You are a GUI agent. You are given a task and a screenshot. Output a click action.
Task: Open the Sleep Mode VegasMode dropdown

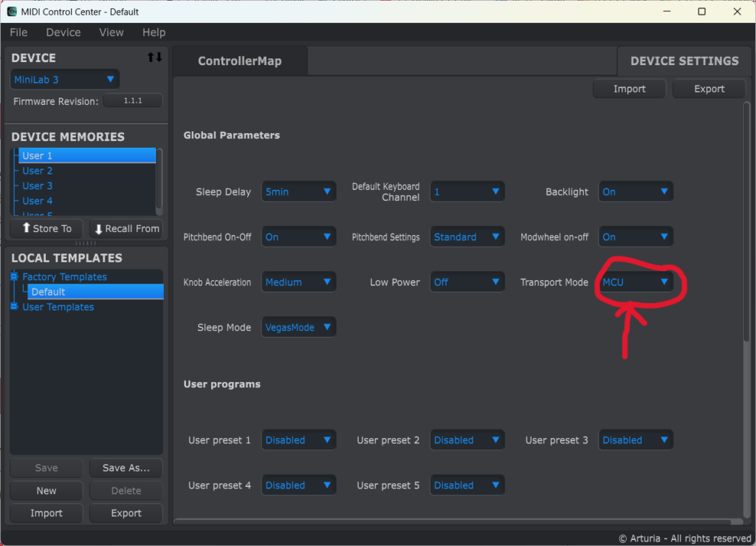(x=298, y=327)
